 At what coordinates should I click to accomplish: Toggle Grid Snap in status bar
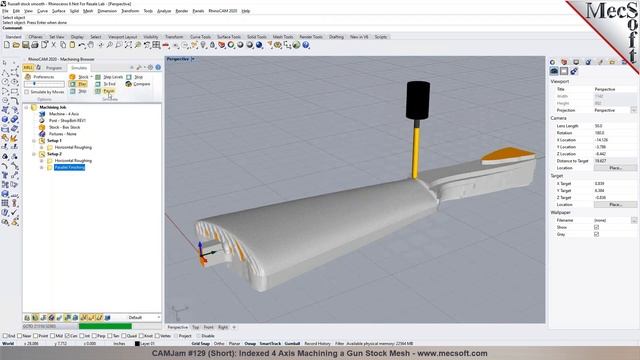click(x=200, y=344)
